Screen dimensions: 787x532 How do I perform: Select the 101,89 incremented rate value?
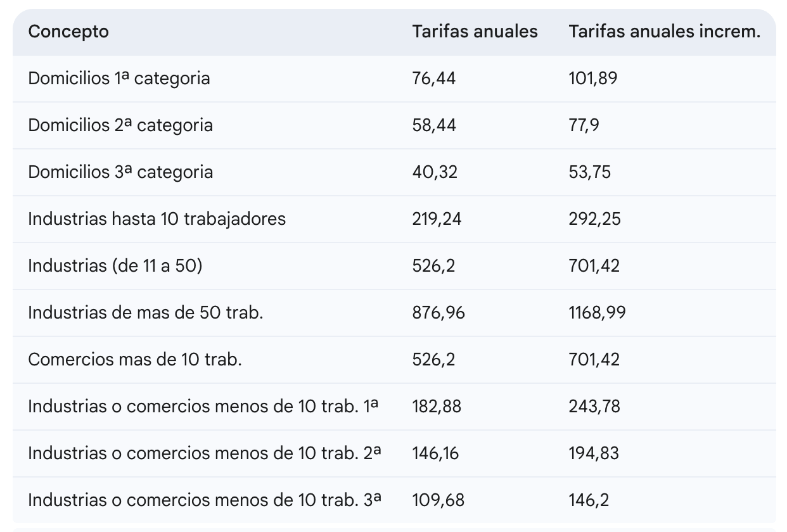click(x=592, y=79)
